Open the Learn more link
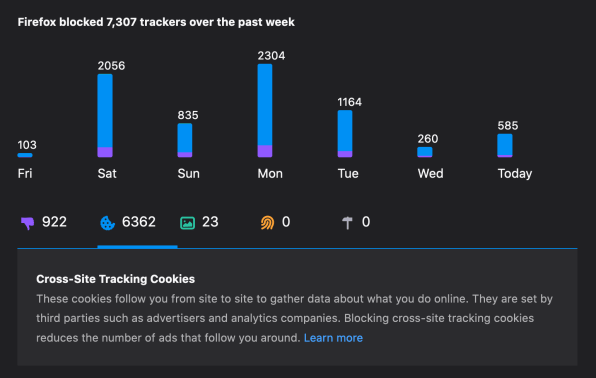 [x=333, y=338]
